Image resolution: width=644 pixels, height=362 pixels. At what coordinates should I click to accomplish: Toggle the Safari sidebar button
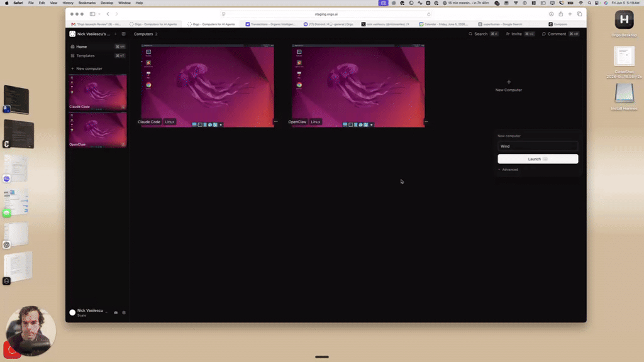tap(92, 14)
